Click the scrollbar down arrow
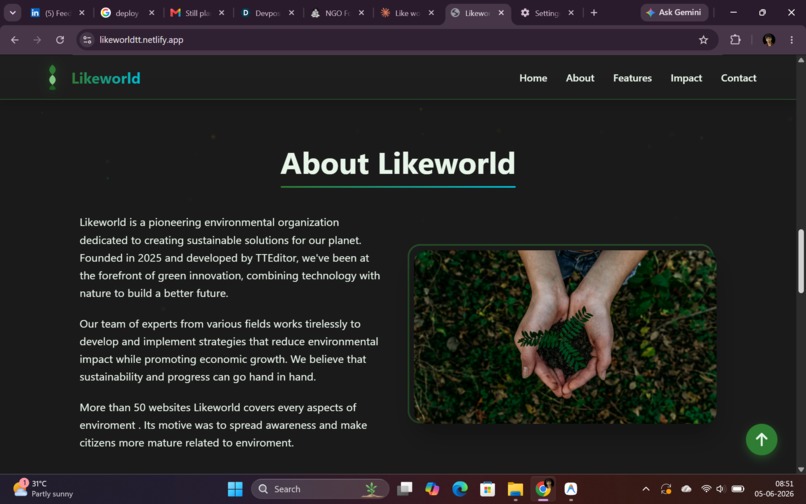The height and width of the screenshot is (504, 806). (800, 469)
